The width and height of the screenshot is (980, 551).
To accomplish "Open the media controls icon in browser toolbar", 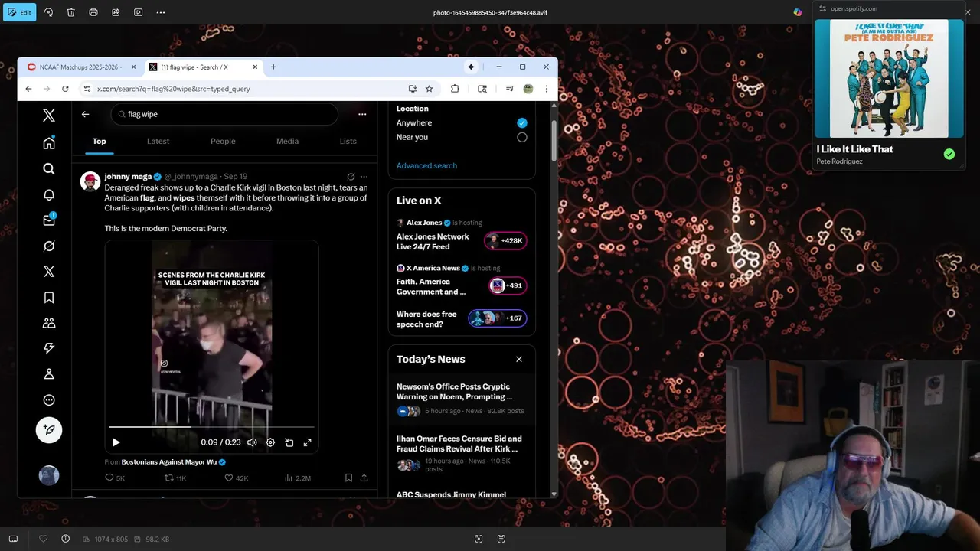I will 510,89.
